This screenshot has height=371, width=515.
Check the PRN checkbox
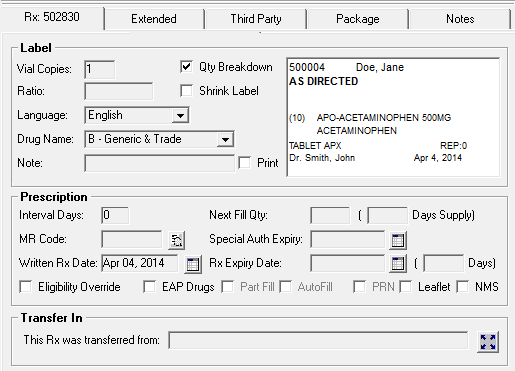pyautogui.click(x=359, y=287)
